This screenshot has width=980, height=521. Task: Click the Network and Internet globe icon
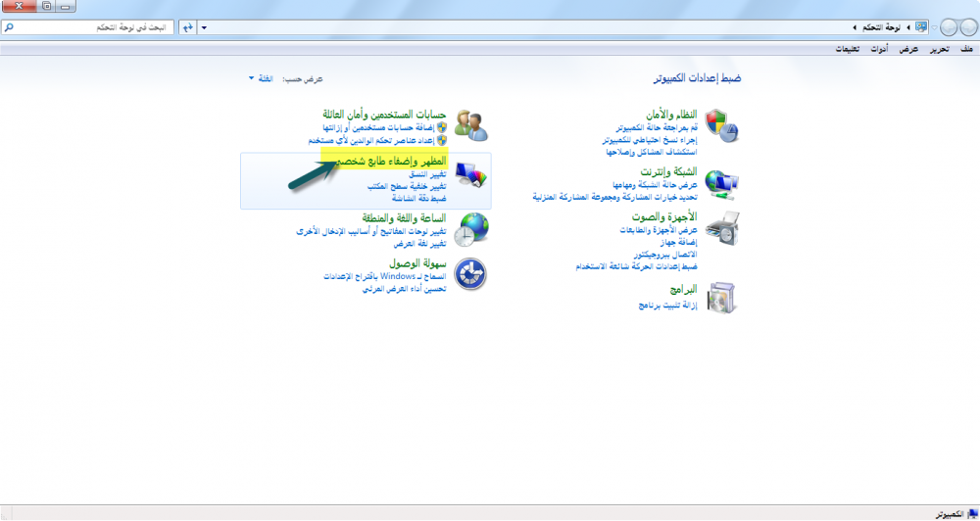pyautogui.click(x=721, y=182)
